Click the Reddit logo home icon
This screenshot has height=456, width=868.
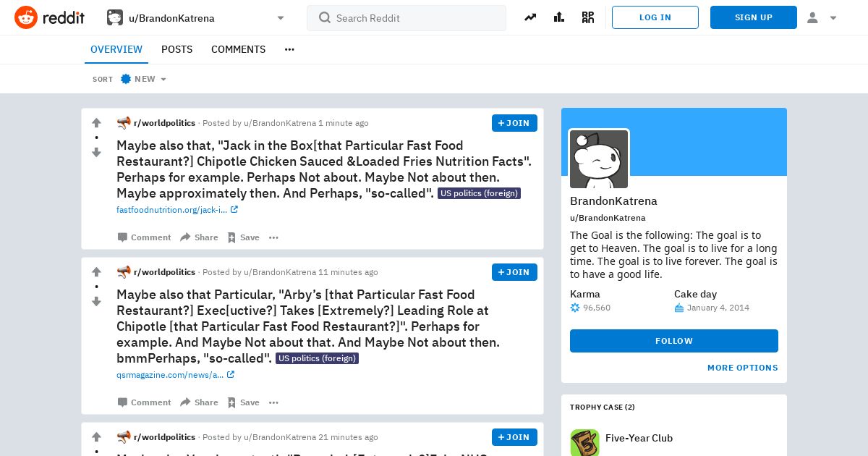[26, 17]
